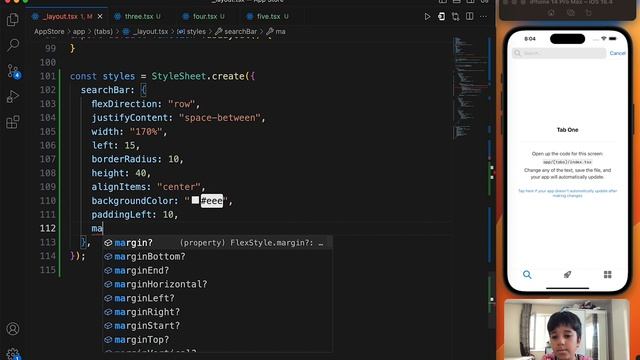Open the Search view in activity bar

pos(13,45)
